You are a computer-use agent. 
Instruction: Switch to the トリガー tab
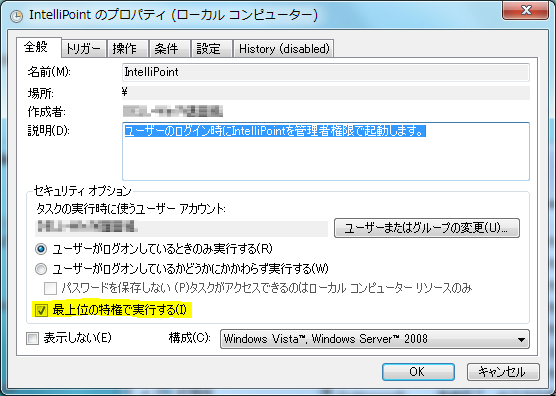84,49
